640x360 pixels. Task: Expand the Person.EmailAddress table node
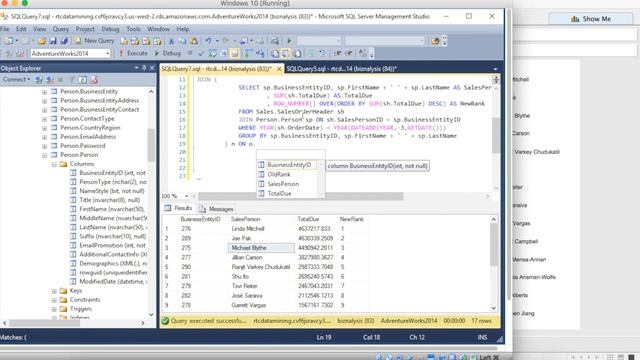[44, 137]
